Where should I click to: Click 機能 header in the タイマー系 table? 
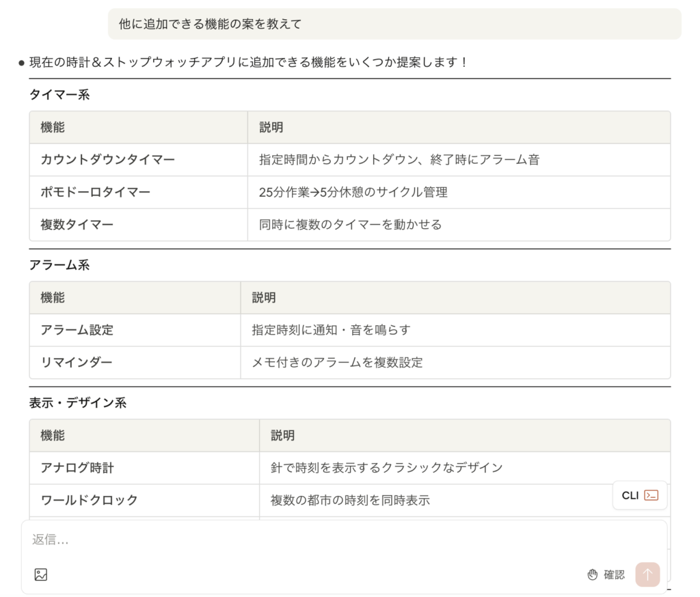point(53,127)
